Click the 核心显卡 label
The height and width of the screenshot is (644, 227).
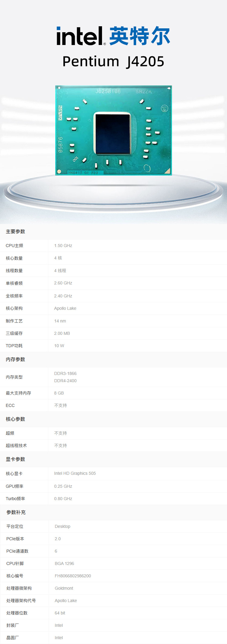[14, 474]
